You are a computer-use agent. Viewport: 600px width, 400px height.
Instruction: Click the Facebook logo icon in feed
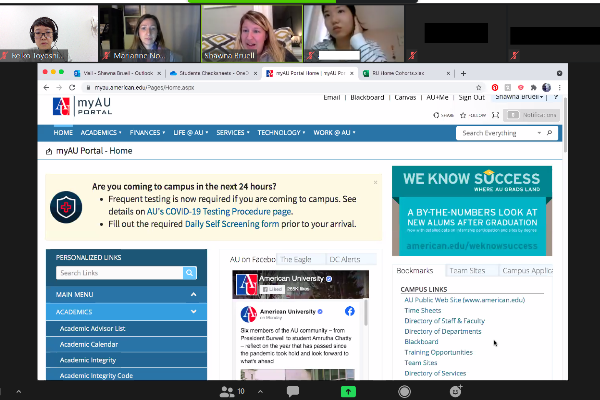pyautogui.click(x=350, y=311)
